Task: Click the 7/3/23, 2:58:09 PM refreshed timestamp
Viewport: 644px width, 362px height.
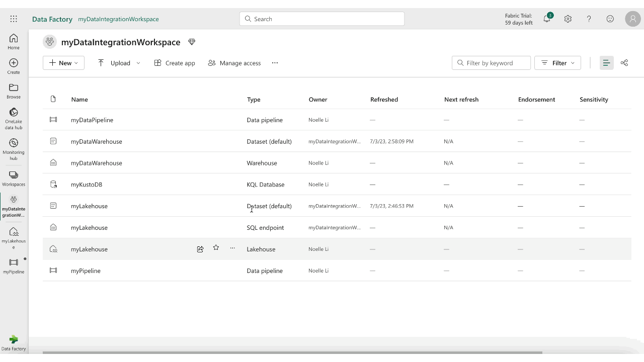Action: point(391,141)
